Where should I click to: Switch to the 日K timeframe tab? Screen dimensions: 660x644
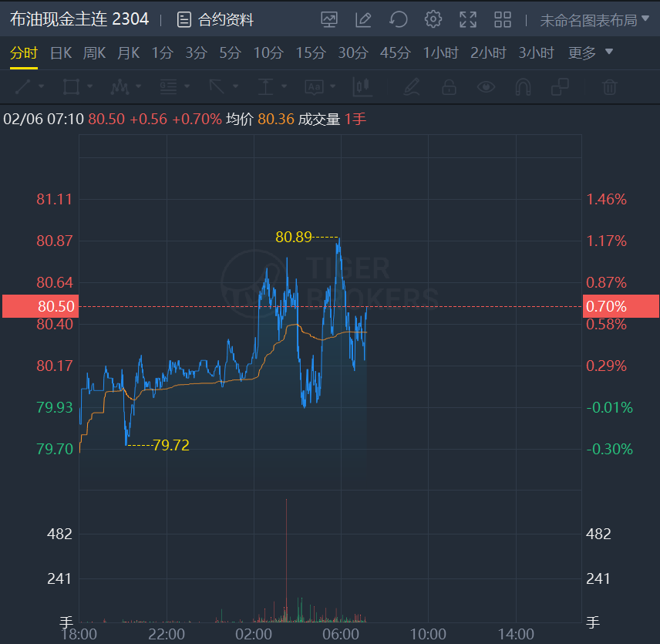pyautogui.click(x=61, y=53)
